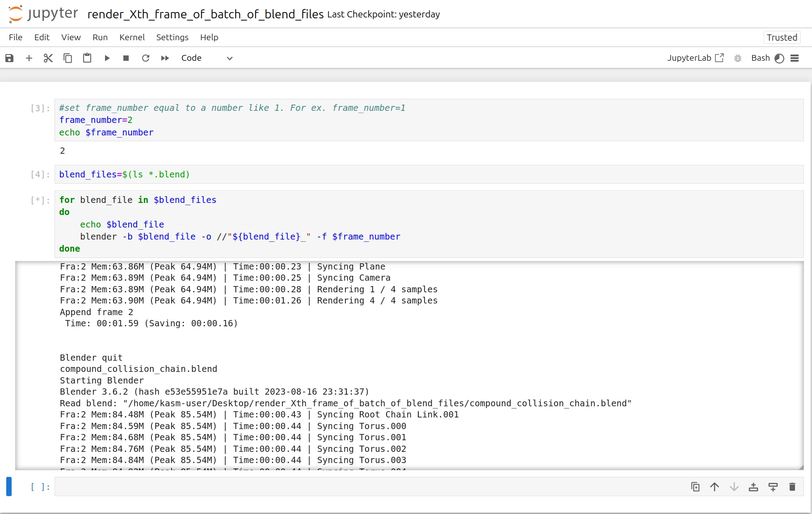Open the File menu
The image size is (812, 514).
(16, 38)
